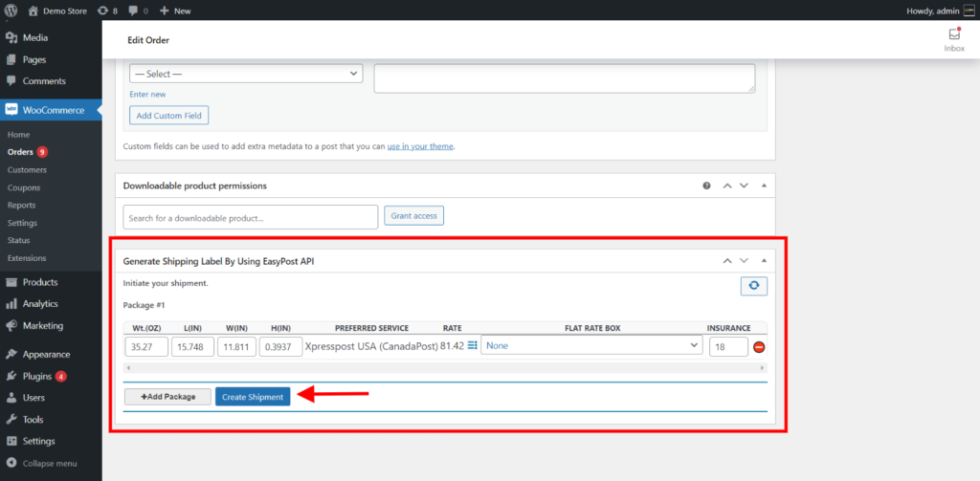Screen dimensions: 980x481
Task: Click the weight field showing 35.27
Action: click(146, 347)
